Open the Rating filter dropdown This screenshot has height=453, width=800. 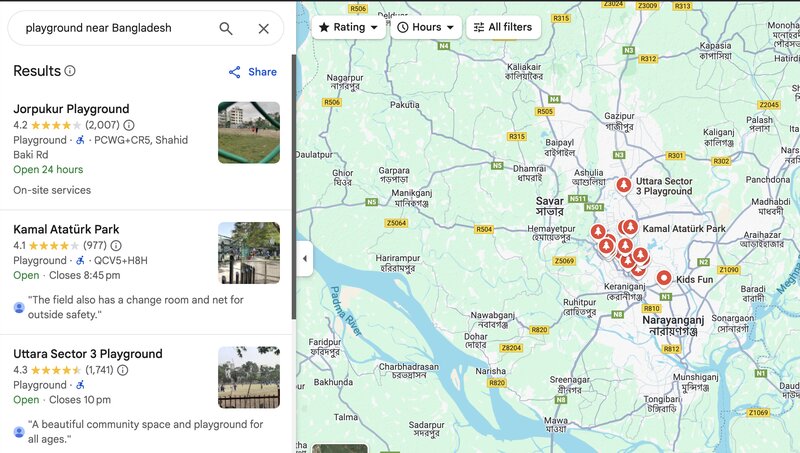coord(348,27)
